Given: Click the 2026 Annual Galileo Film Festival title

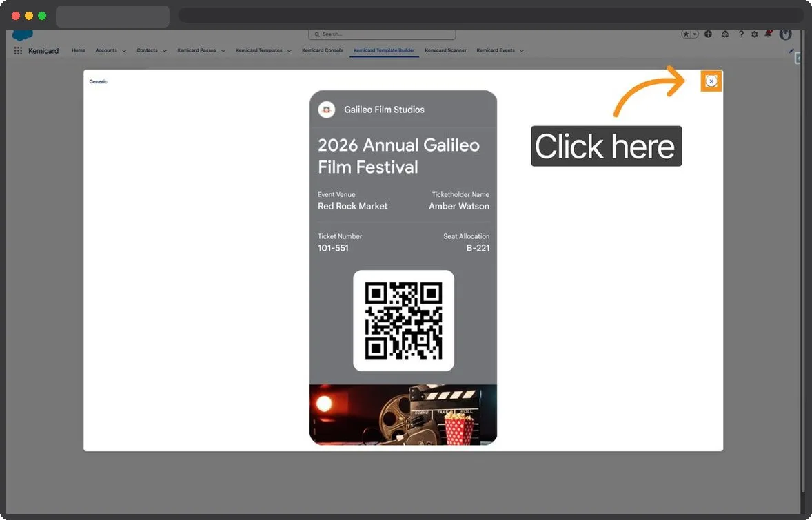Looking at the screenshot, I should (398, 156).
